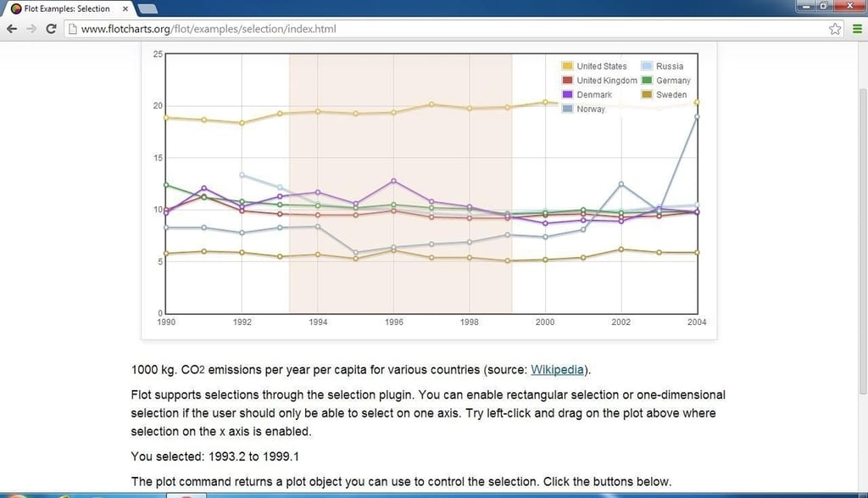This screenshot has width=868, height=498.
Task: Click the '25' y-axis label
Action: tap(158, 53)
